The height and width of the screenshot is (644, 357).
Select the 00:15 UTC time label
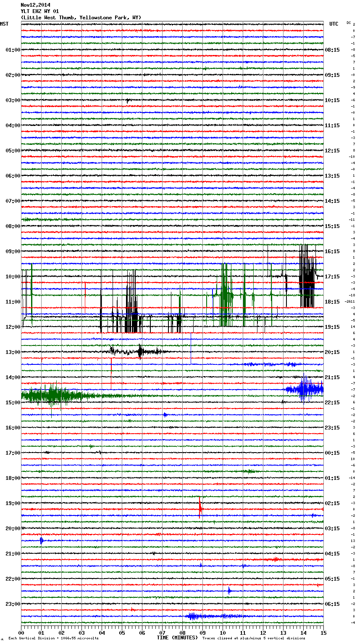(x=332, y=453)
